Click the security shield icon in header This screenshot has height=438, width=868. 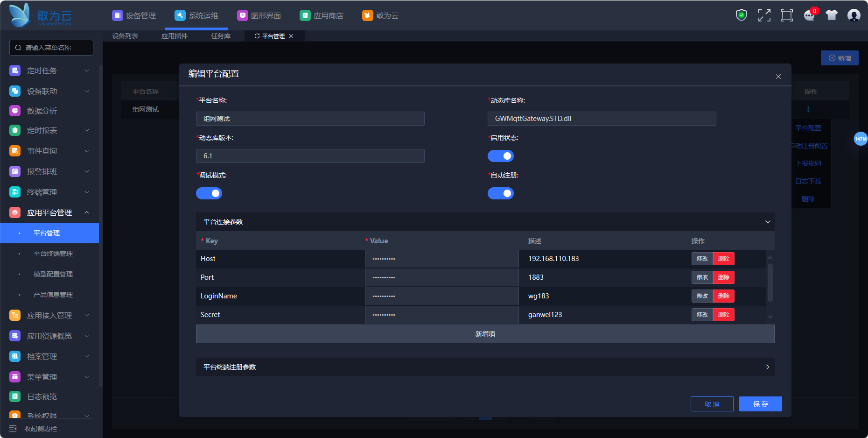741,15
